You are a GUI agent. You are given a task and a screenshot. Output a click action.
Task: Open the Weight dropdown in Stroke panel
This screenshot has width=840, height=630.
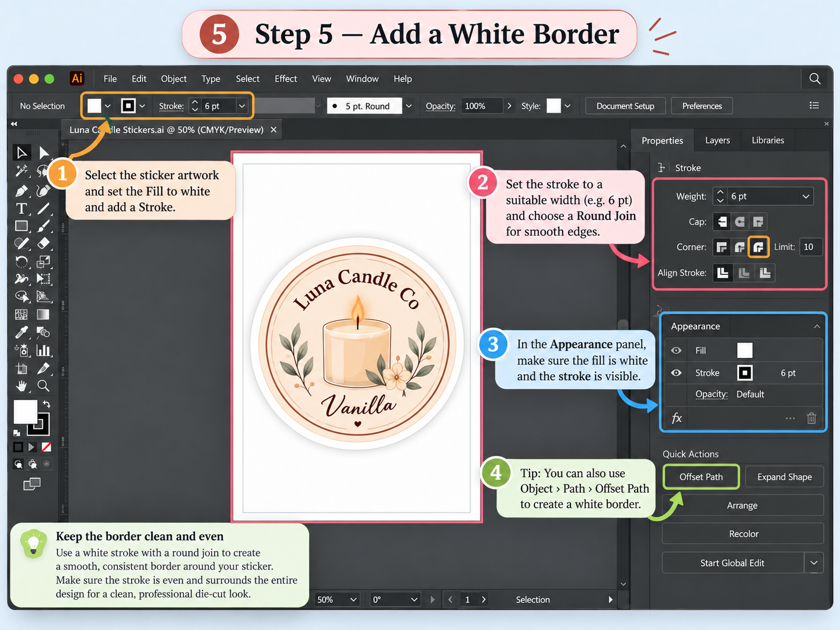806,197
